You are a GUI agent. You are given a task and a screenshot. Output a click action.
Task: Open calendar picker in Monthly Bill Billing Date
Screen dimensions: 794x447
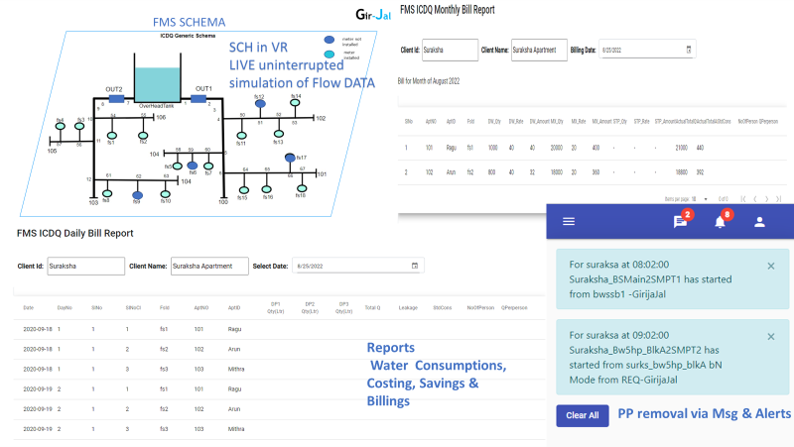[x=689, y=50]
